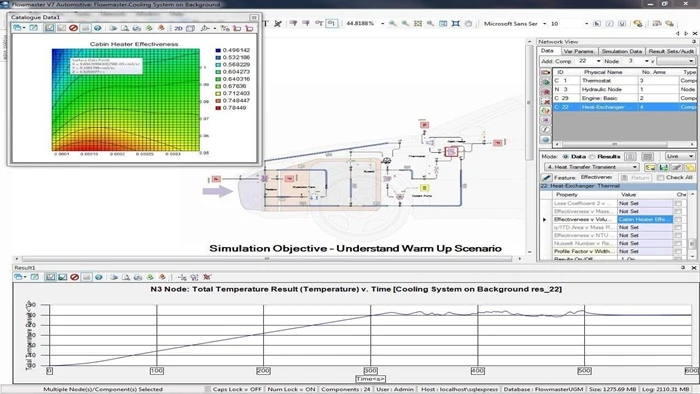Viewport: 700px width, 394px height.
Task: Click the red cancel icon in Catalogue Data toolbar
Action: click(x=73, y=28)
